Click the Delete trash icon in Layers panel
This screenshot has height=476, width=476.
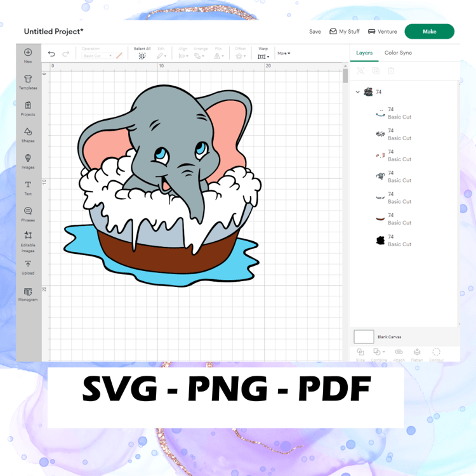pos(391,70)
